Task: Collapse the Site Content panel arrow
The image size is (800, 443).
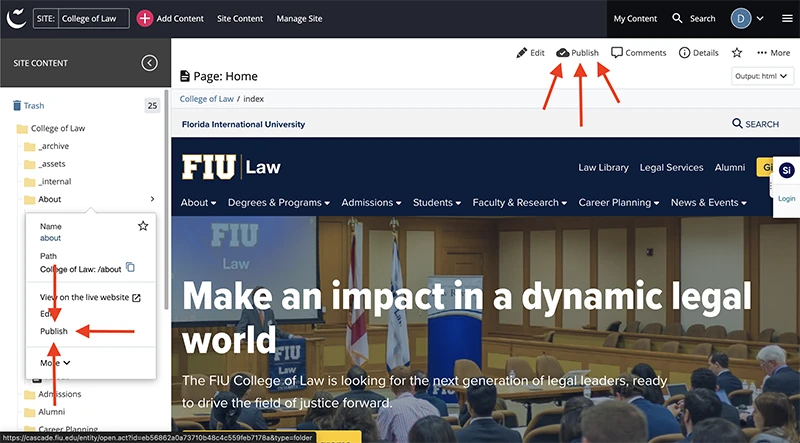Action: (149, 63)
